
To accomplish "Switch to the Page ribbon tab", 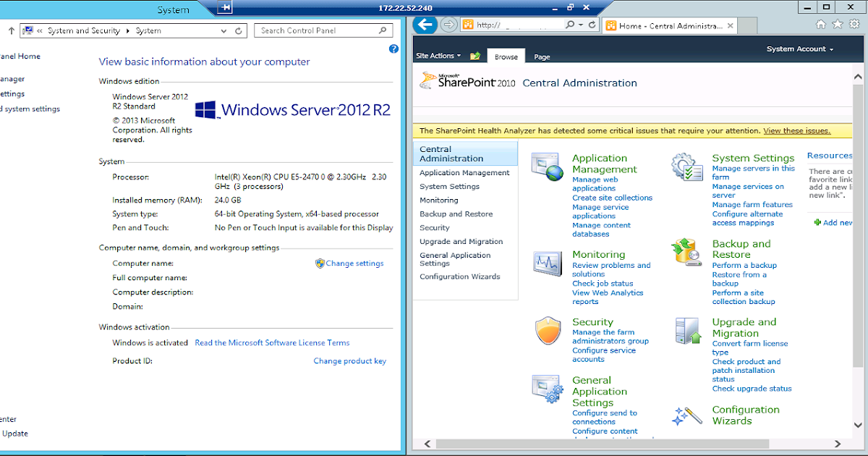I will (542, 56).
